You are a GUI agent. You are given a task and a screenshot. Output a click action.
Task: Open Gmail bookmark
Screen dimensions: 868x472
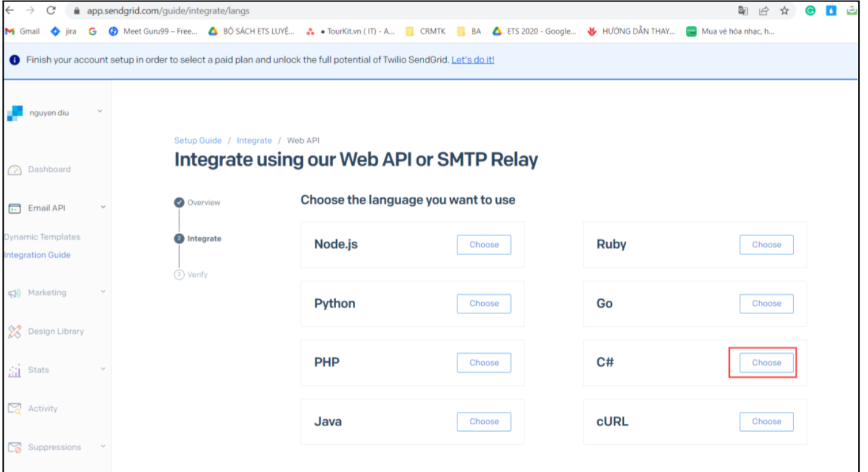22,32
